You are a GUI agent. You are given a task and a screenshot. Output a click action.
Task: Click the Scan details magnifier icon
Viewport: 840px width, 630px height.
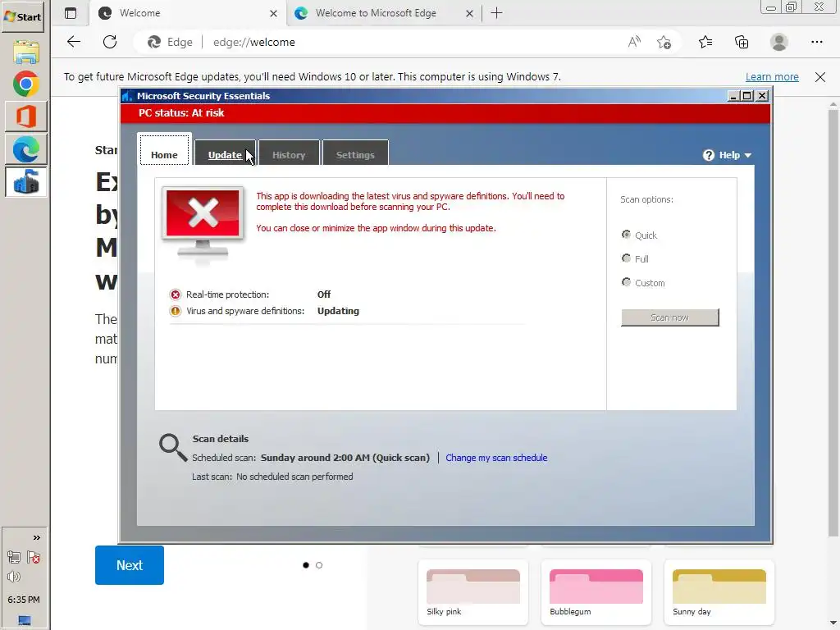click(172, 447)
